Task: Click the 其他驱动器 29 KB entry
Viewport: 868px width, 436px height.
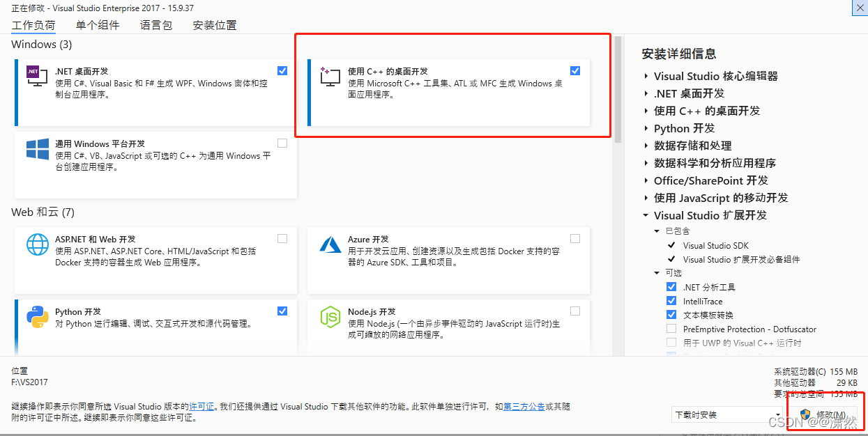Action: (x=816, y=383)
